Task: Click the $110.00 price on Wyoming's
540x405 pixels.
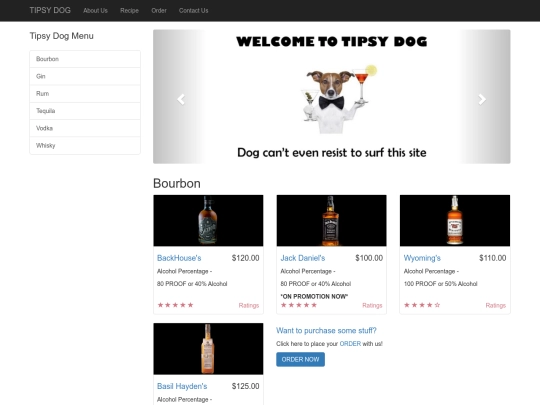Action: coord(492,258)
